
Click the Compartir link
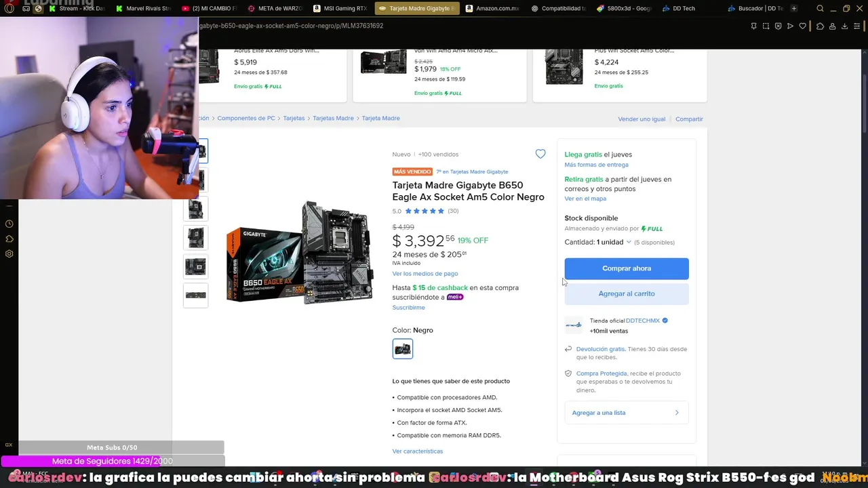pos(689,119)
